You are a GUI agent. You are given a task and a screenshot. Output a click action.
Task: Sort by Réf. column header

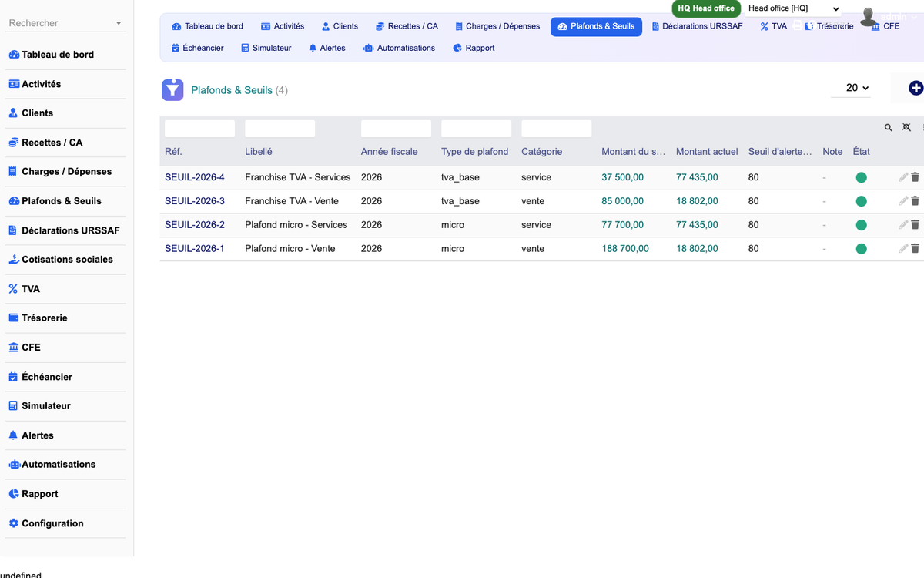pyautogui.click(x=173, y=152)
